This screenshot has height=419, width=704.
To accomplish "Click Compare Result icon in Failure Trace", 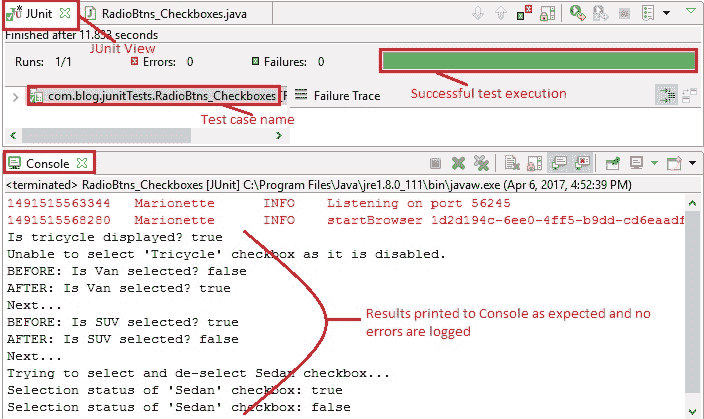I will (x=689, y=95).
